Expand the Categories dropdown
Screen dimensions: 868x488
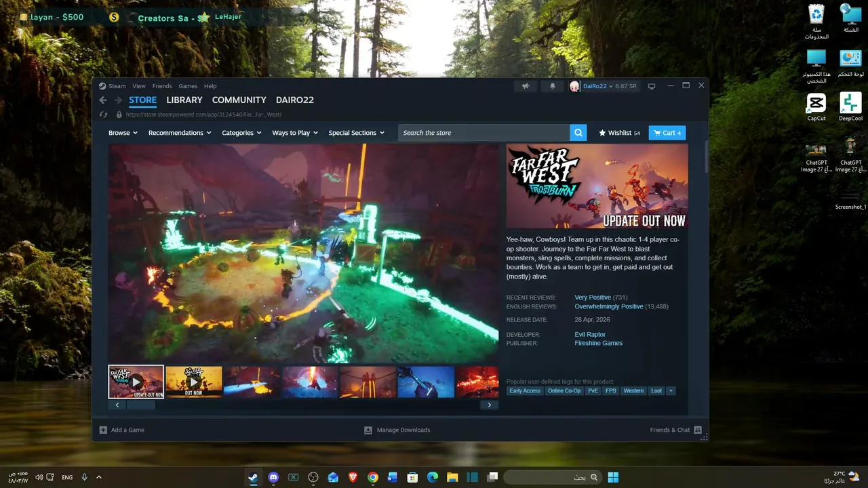(x=241, y=133)
